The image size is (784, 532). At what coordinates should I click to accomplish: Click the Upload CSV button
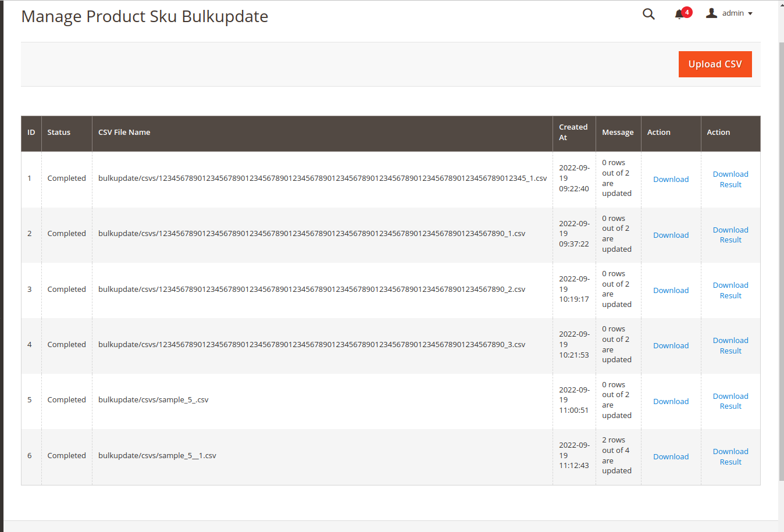pyautogui.click(x=715, y=64)
